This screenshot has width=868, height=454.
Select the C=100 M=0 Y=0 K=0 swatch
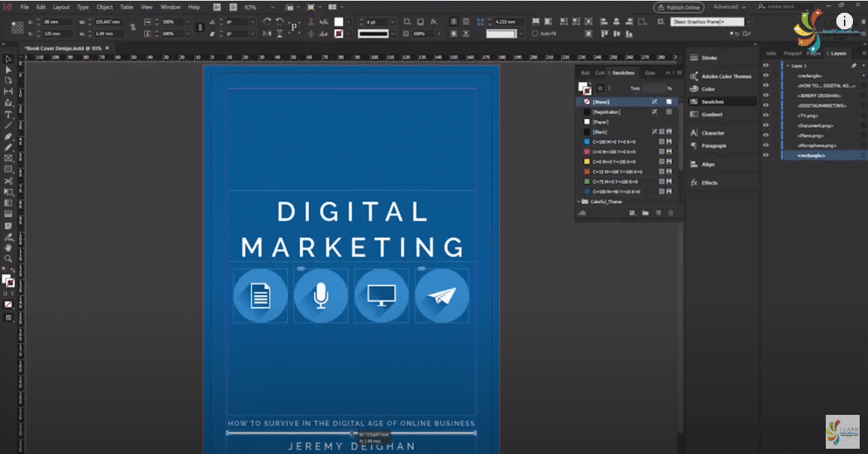pos(614,142)
